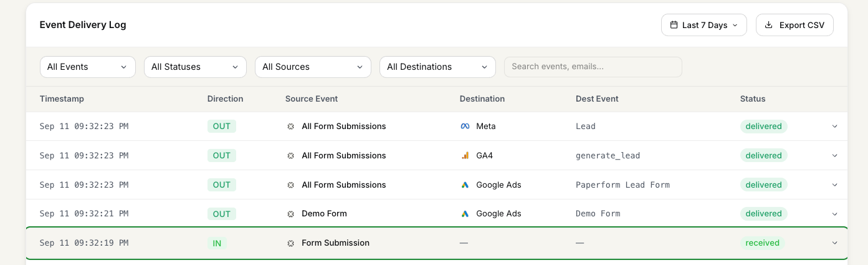
Task: Click delivered badge in Paperform Lead Form row
Action: point(764,185)
